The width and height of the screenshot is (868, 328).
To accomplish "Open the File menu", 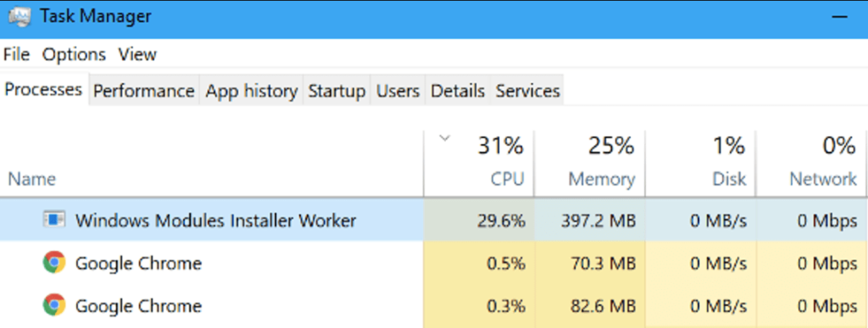I will 16,54.
